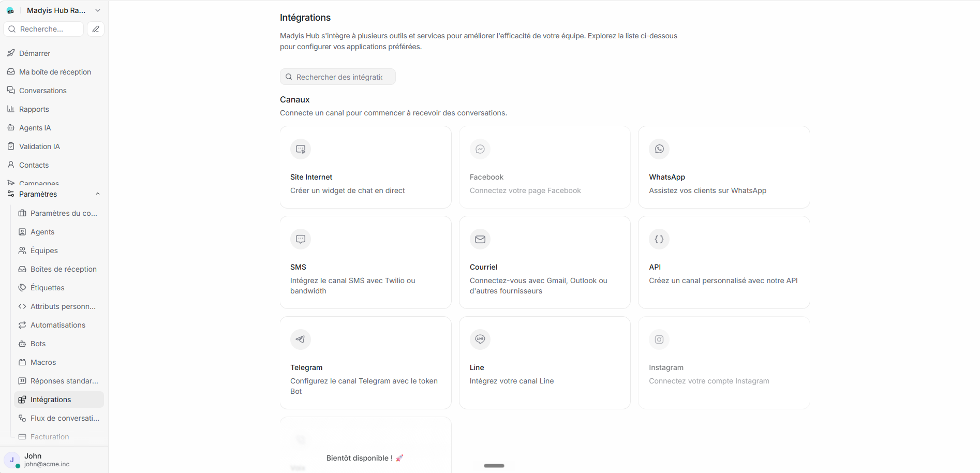This screenshot has width=980, height=473.
Task: Collapse the Paramètres section chevron
Action: [x=98, y=194]
